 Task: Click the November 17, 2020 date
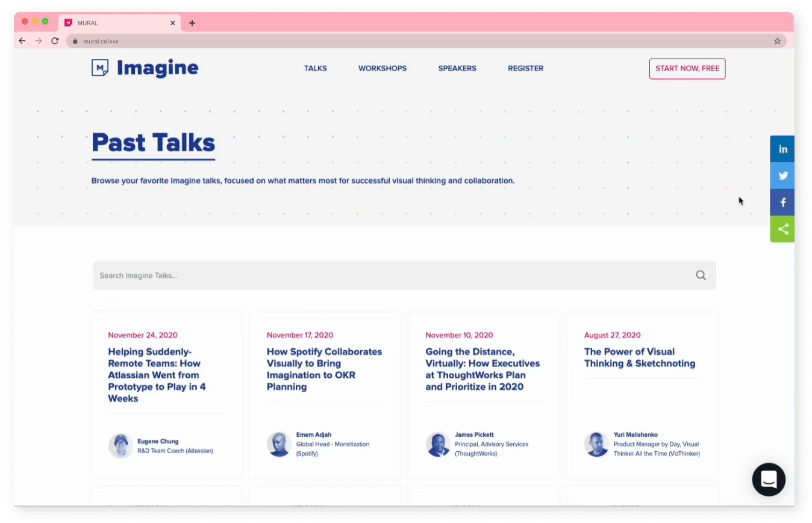click(300, 335)
